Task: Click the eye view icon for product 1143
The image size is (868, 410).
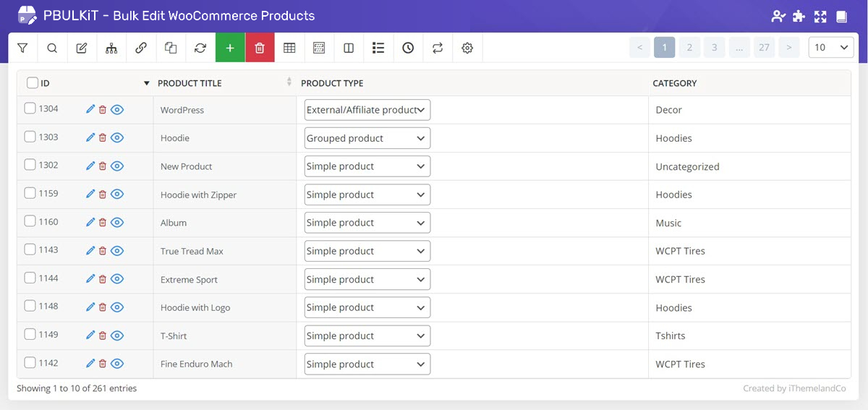Action: [117, 250]
